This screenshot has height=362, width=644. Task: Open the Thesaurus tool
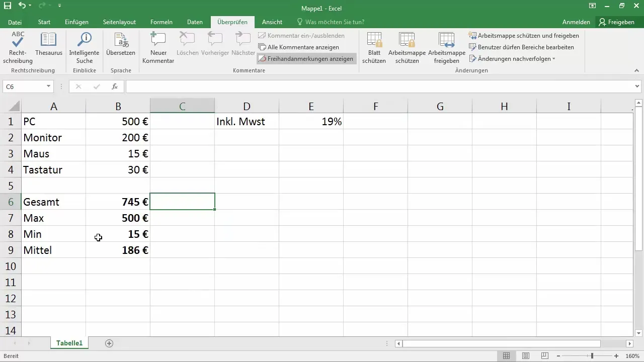49,44
